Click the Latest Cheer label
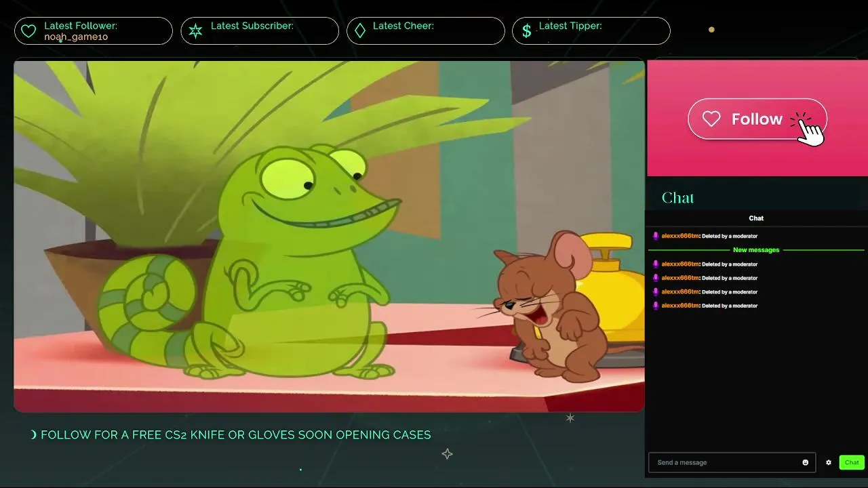 [x=403, y=26]
